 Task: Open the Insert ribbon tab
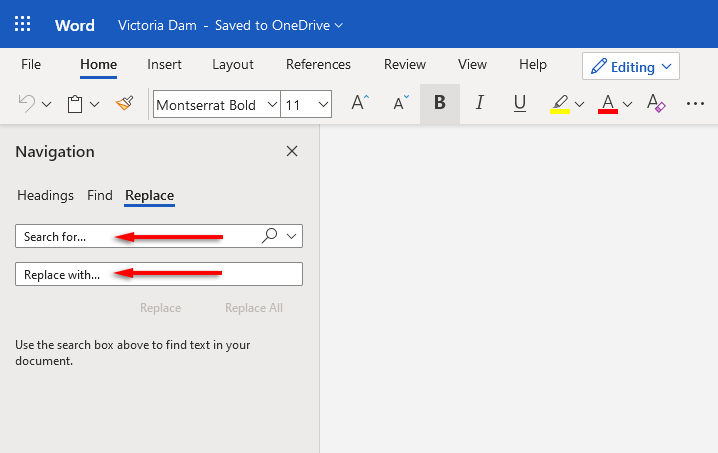[164, 64]
